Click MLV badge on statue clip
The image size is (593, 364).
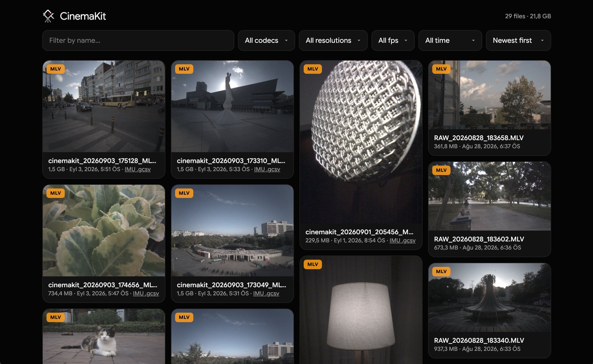tap(184, 69)
